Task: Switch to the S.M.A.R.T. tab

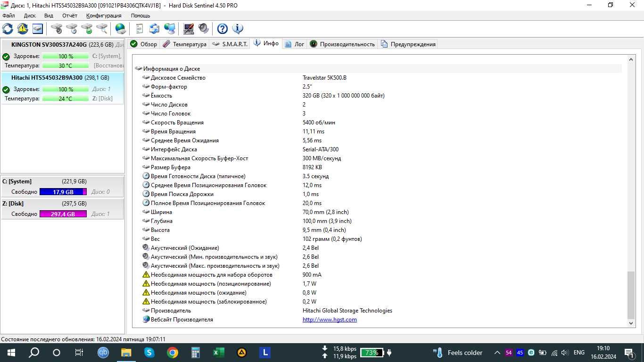Action: pyautogui.click(x=230, y=44)
